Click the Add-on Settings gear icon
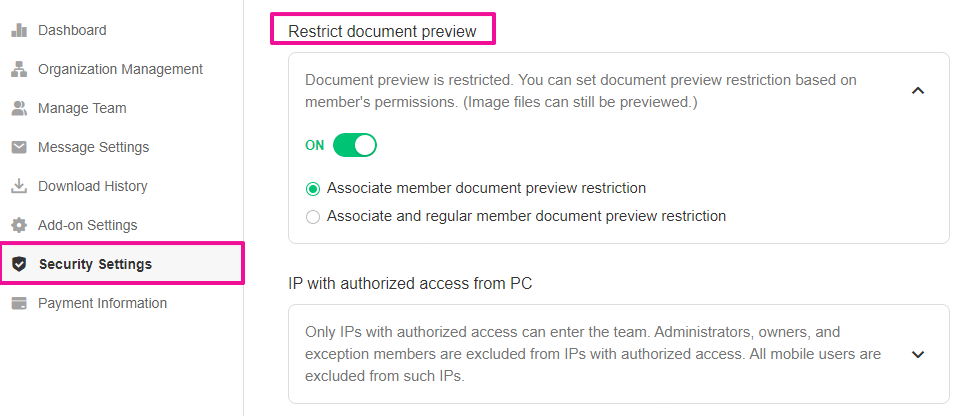Viewport: 968px width, 416px height. [18, 225]
